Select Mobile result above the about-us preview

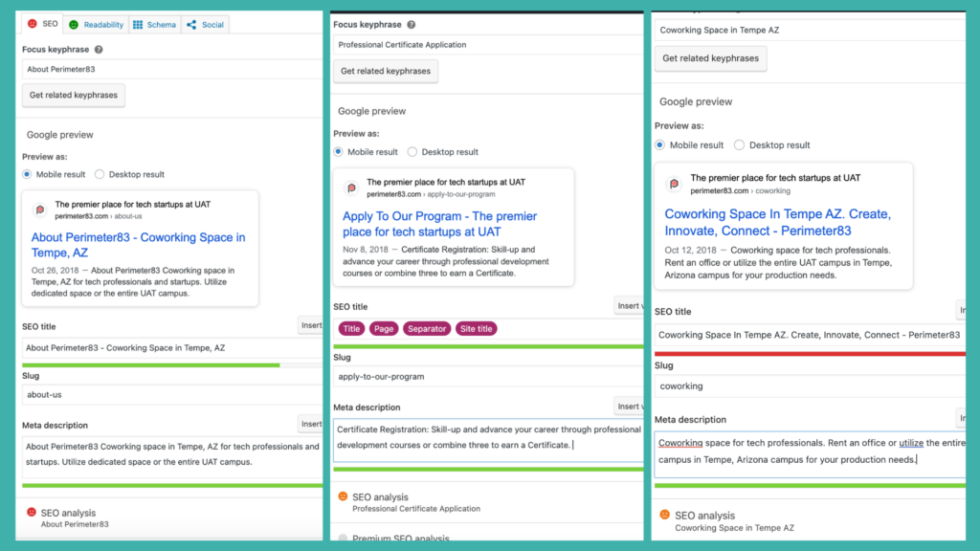click(x=27, y=174)
